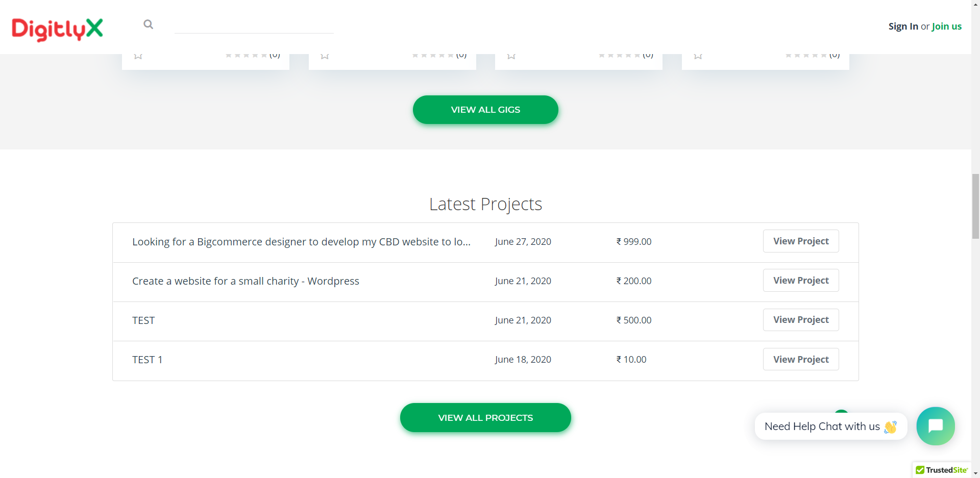Toggle favorite star on first gig card
Screen dimensions: 980x478
pyautogui.click(x=138, y=56)
